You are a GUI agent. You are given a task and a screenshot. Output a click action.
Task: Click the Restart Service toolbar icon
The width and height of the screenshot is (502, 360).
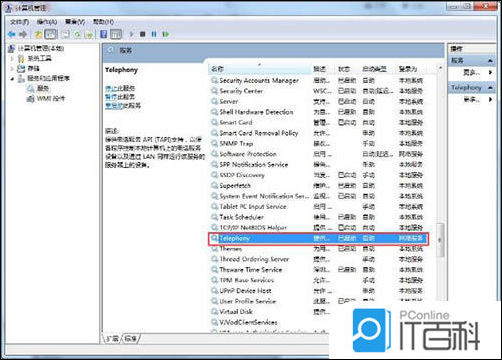166,34
